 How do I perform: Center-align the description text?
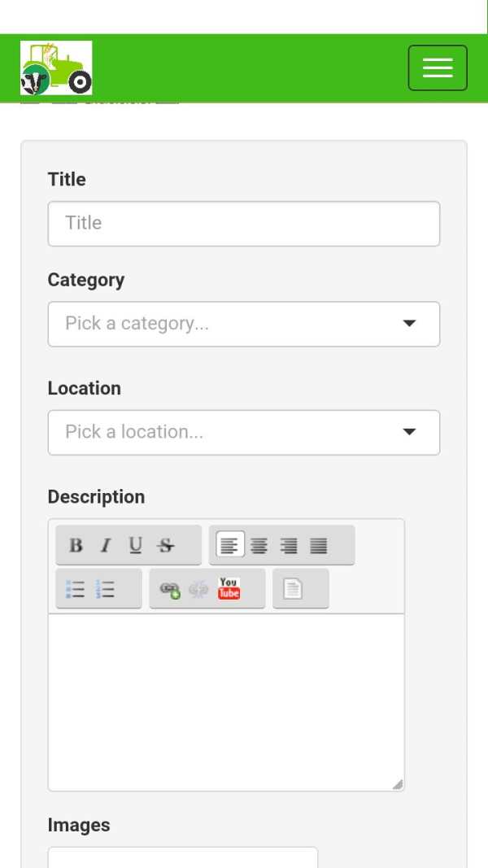click(x=259, y=545)
